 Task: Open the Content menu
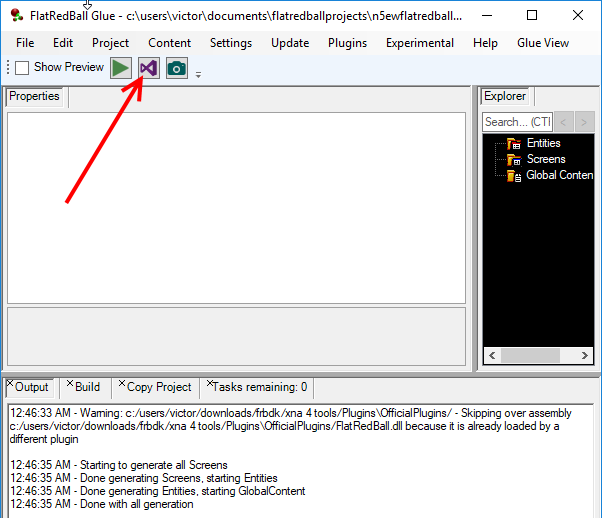169,43
